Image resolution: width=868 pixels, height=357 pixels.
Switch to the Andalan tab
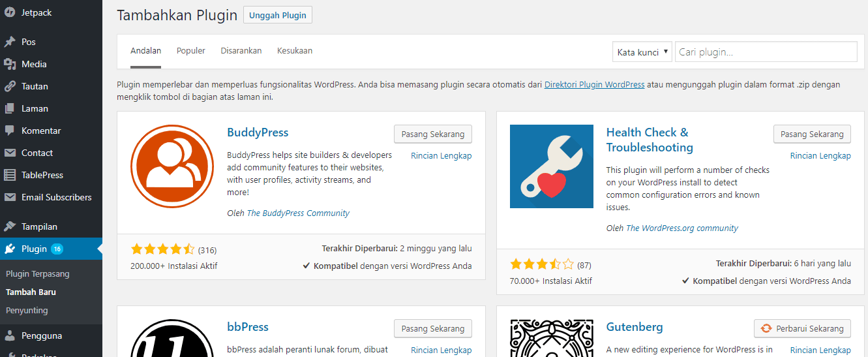(145, 50)
